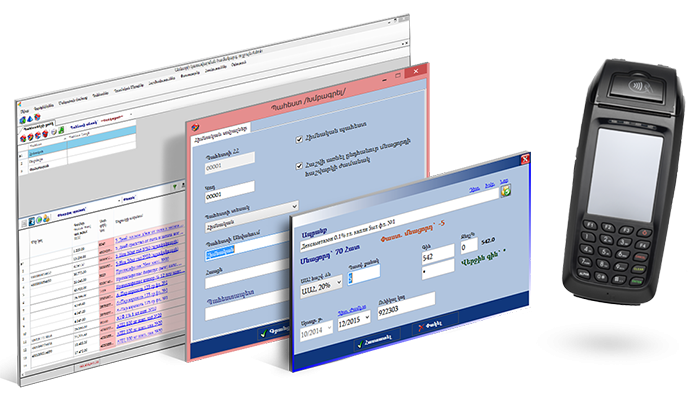Click the green funnel filter icon in main window
This screenshot has width=688, height=400.
(175, 186)
